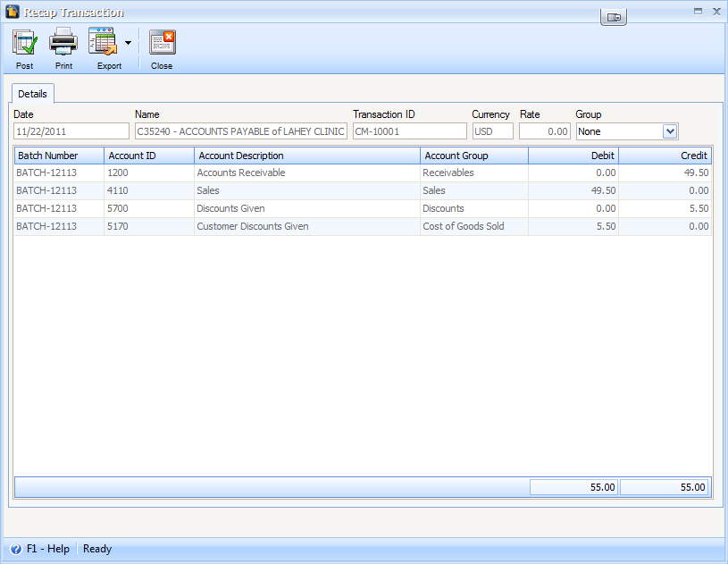Click the Discounts account group cell
The image size is (728, 564).
click(x=474, y=208)
